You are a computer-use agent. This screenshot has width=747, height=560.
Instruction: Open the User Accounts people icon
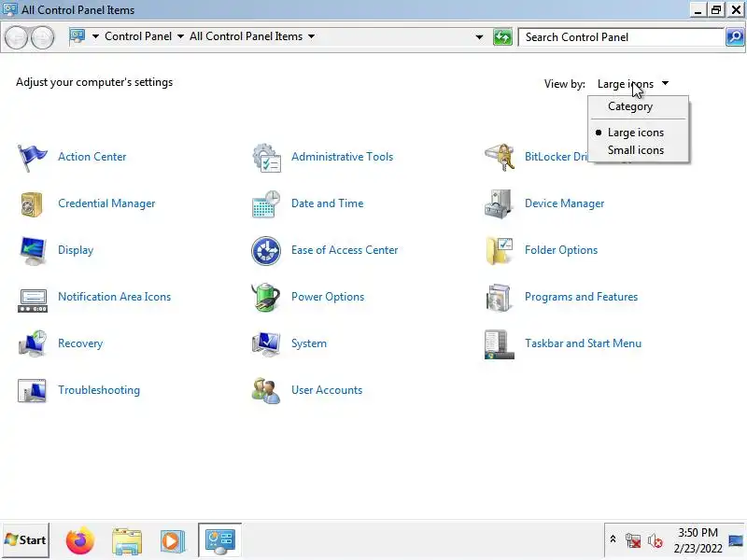(266, 390)
